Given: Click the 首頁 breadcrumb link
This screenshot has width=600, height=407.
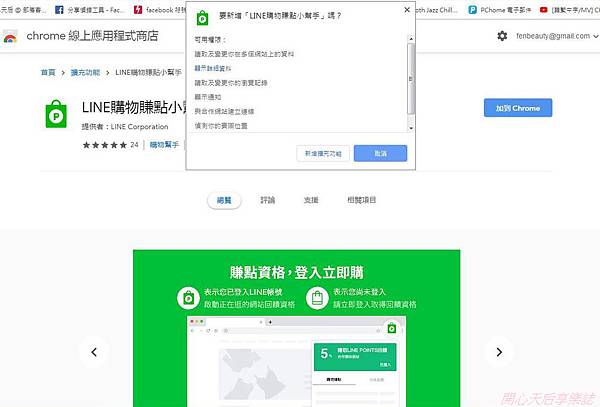Looking at the screenshot, I should [x=48, y=72].
